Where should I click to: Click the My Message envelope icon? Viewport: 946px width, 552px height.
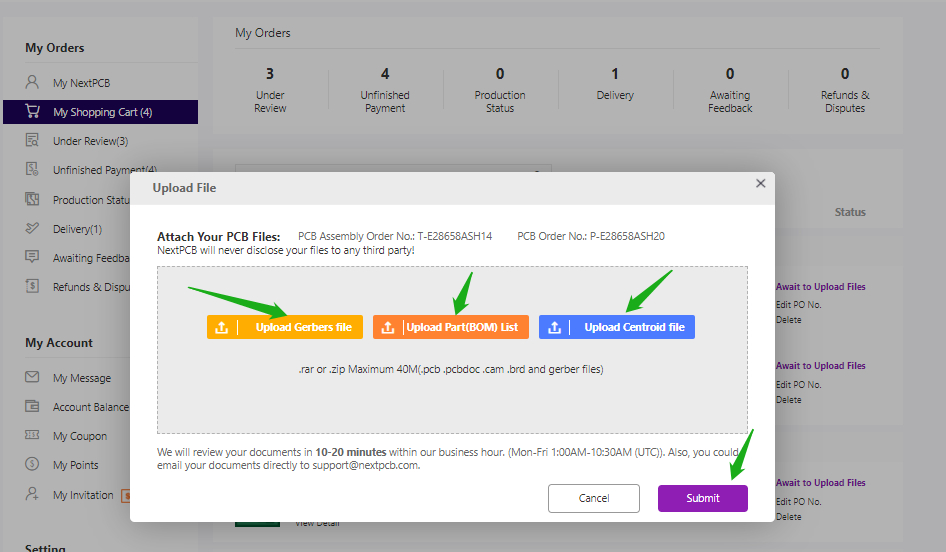pos(33,378)
